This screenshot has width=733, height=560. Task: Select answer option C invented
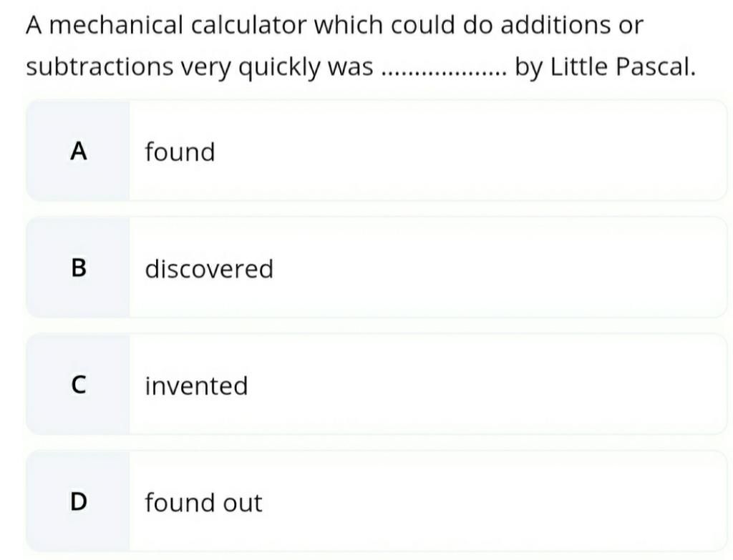pyautogui.click(x=377, y=384)
